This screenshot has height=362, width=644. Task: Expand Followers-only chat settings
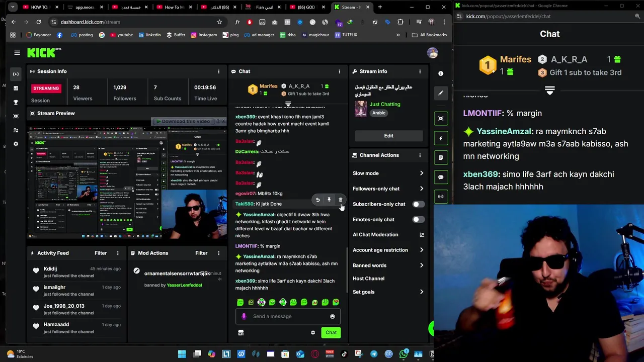coord(388,189)
